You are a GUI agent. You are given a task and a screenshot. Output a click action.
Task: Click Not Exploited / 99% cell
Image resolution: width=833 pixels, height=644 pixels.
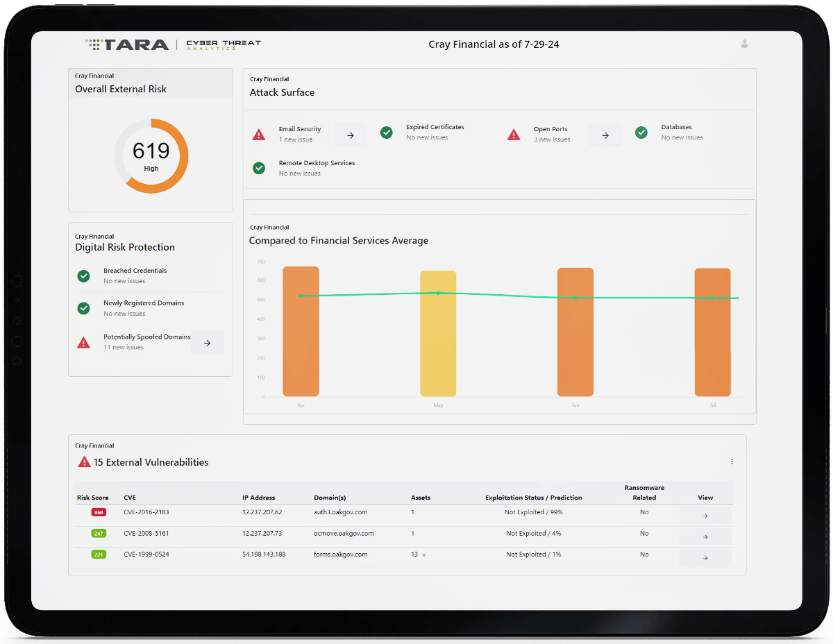pos(533,512)
